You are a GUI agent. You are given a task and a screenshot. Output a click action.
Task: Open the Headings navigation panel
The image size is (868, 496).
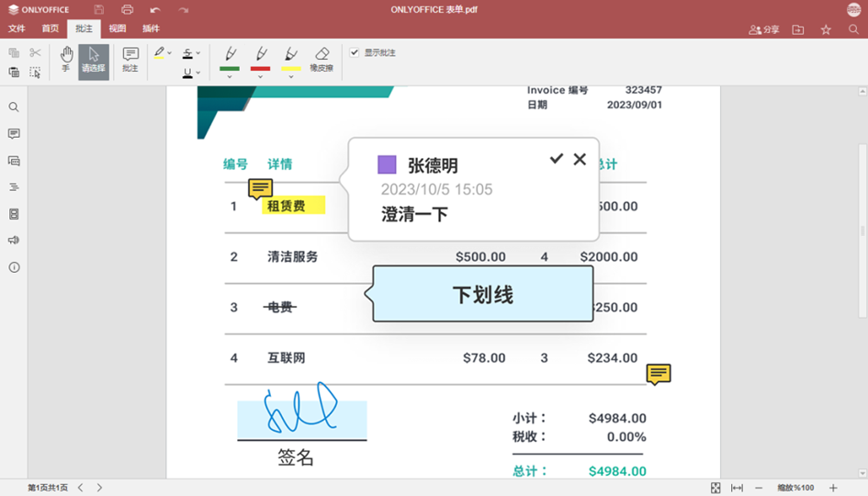(x=14, y=187)
